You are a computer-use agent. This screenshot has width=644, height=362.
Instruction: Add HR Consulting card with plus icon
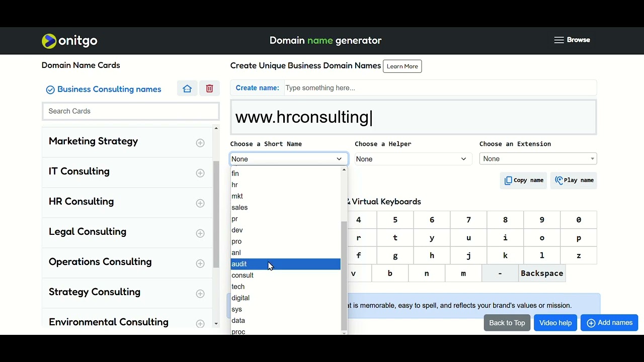click(200, 203)
